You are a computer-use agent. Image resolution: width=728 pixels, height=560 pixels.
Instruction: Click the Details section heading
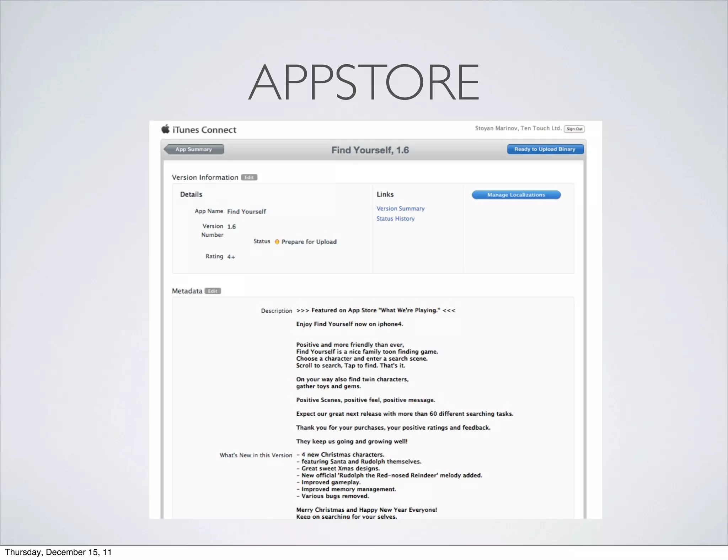pyautogui.click(x=191, y=194)
